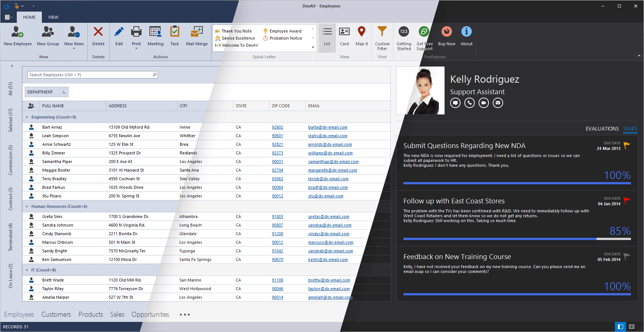Click grey flag on Training Course task

[x=627, y=256]
